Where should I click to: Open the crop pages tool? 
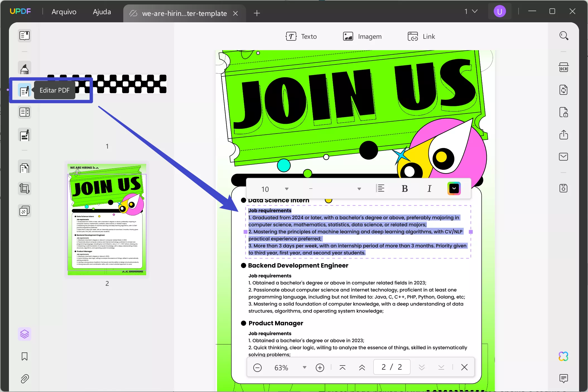[24, 188]
